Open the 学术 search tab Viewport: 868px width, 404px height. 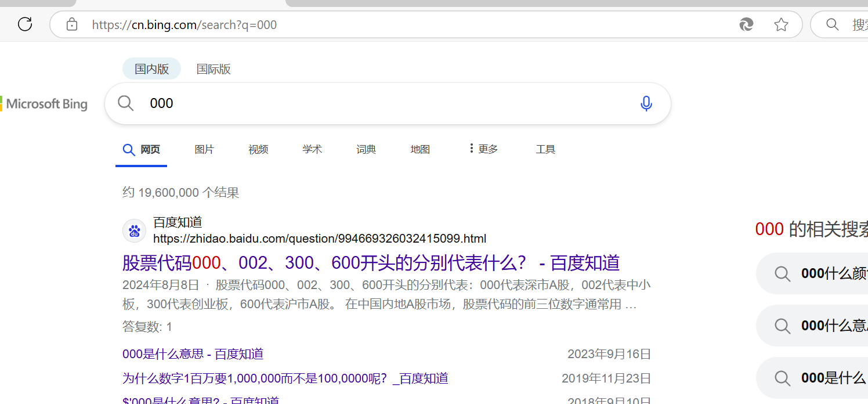click(312, 149)
